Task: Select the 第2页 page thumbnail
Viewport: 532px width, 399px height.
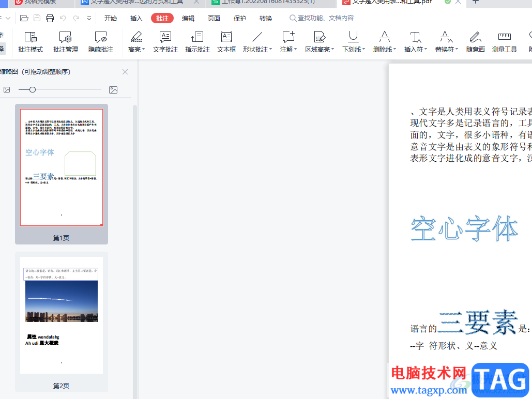Action: (62, 323)
